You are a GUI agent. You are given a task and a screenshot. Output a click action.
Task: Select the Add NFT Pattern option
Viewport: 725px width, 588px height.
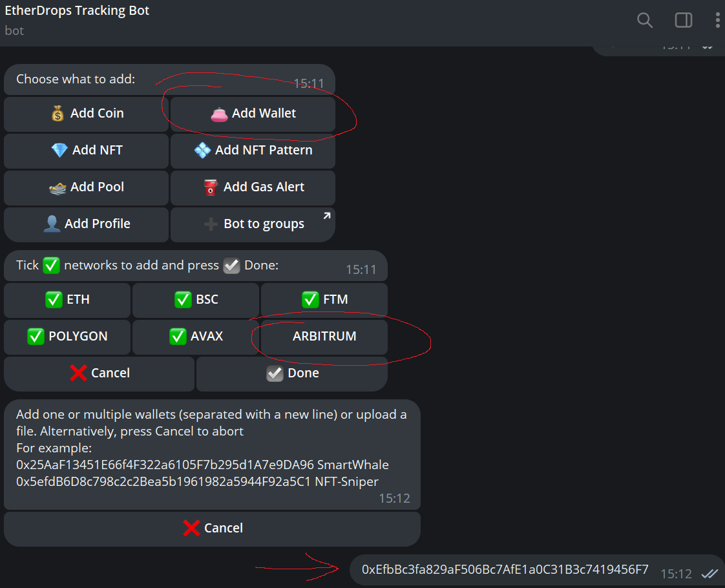(x=253, y=151)
